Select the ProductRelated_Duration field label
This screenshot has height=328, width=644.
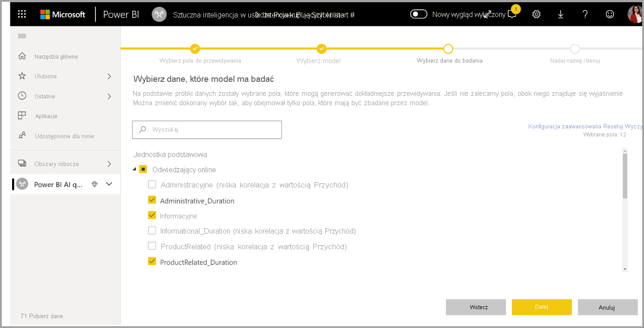coord(199,262)
